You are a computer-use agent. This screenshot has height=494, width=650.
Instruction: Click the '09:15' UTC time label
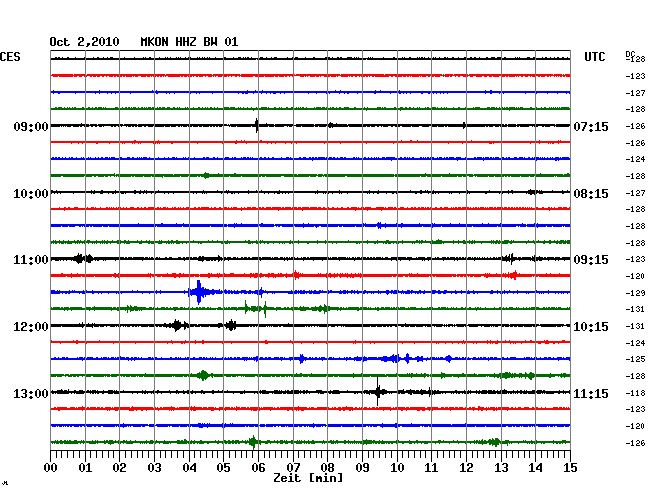591,260
